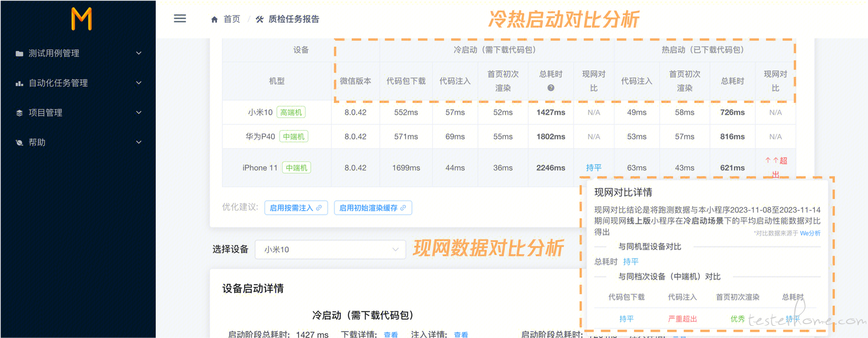This screenshot has width=868, height=338.
Task: Click the 1802ms total time cell
Action: point(551,137)
